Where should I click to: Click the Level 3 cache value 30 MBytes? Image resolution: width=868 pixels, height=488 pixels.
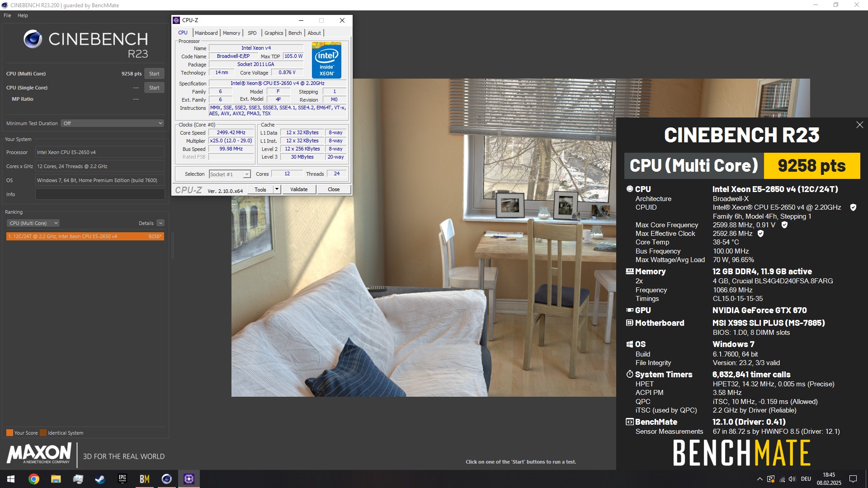tap(302, 157)
